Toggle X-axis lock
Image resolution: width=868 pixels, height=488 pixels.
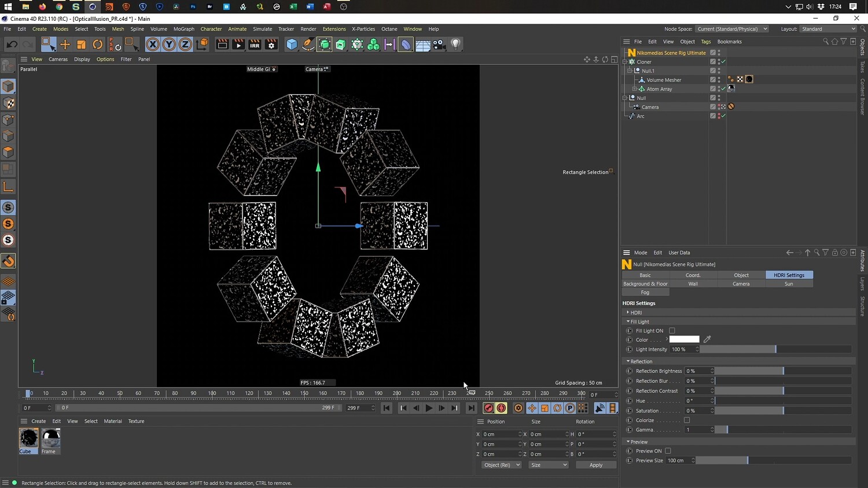pyautogui.click(x=153, y=45)
